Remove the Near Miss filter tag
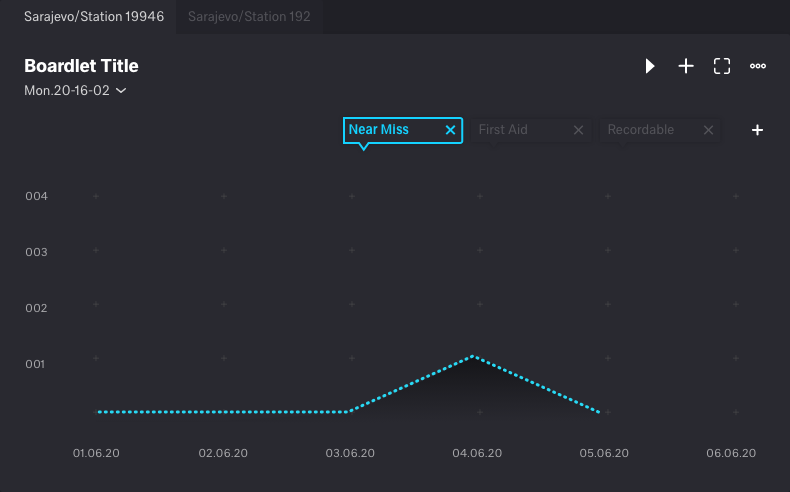 [450, 130]
